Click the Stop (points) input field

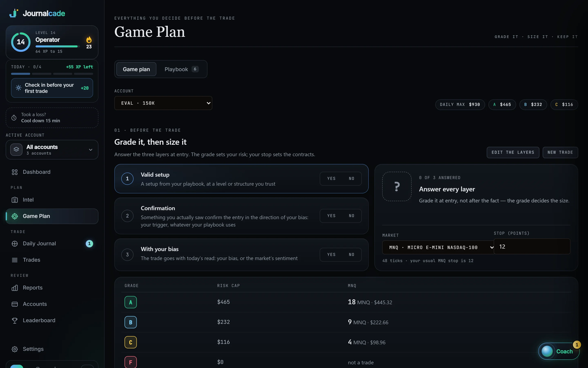coord(532,247)
